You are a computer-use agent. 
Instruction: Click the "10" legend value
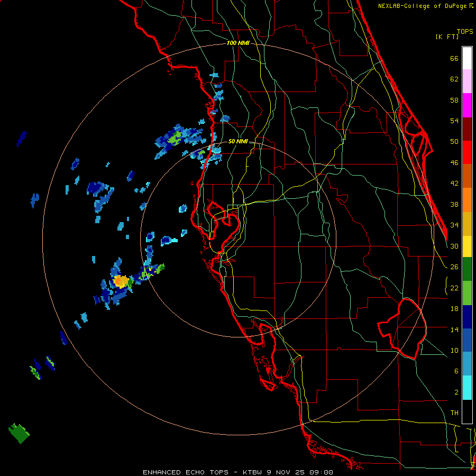click(454, 351)
